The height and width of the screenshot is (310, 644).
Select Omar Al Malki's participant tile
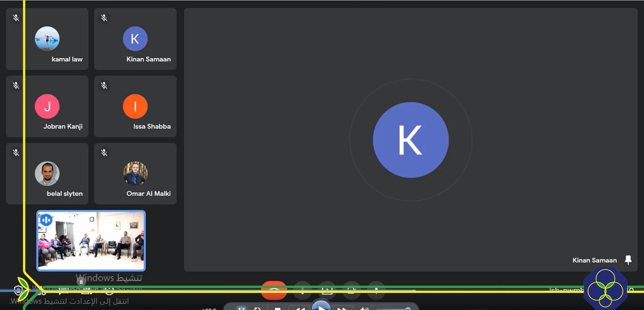[135, 174]
